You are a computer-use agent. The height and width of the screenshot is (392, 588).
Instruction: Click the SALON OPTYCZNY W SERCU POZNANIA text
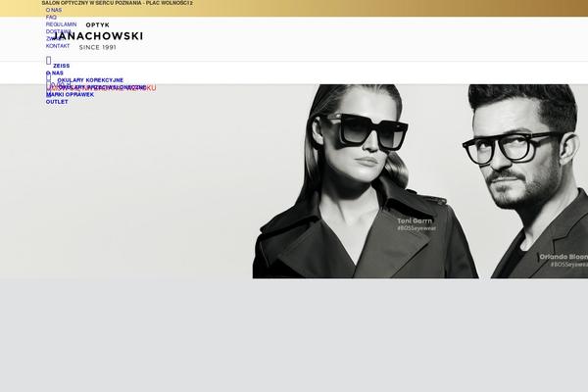click(117, 3)
